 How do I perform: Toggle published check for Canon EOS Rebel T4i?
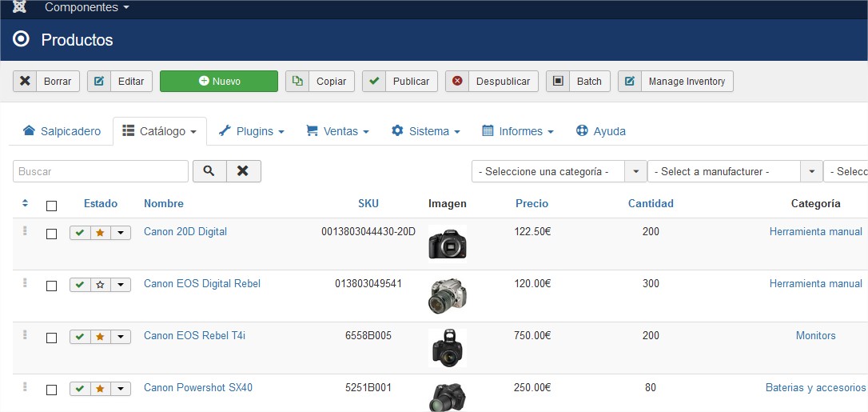click(80, 337)
